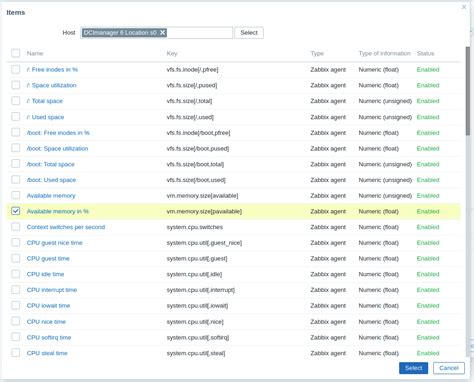Open 'Context switches per second' link

click(66, 227)
